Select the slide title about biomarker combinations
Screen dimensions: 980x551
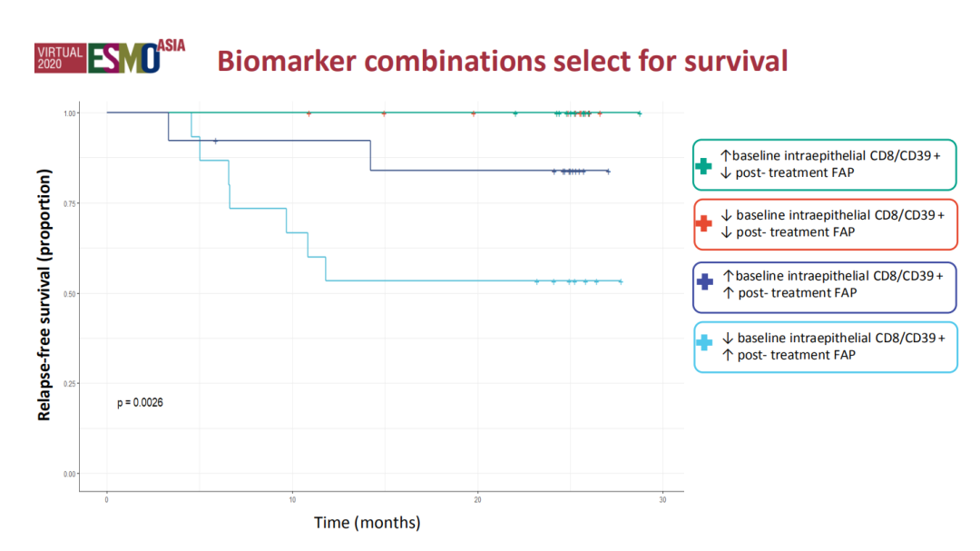(502, 61)
